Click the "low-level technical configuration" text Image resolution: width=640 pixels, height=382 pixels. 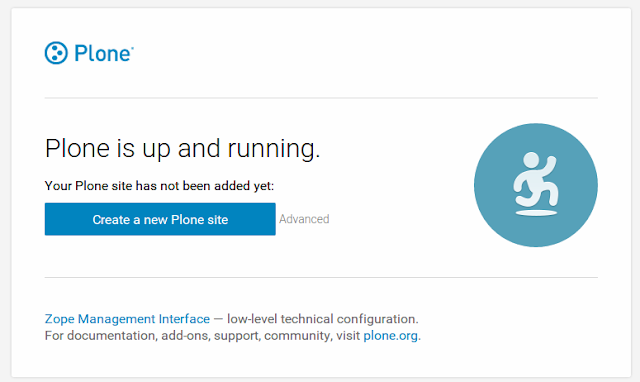coord(322,319)
